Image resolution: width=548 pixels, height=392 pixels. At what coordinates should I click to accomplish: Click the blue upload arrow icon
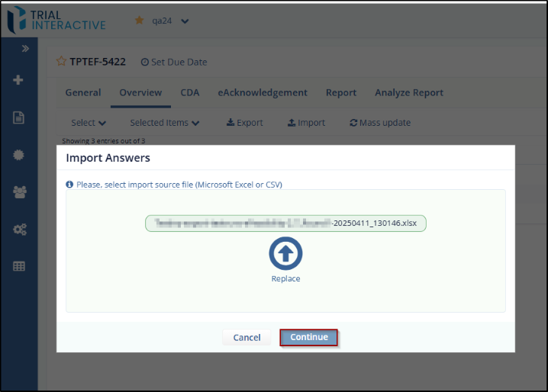[285, 253]
